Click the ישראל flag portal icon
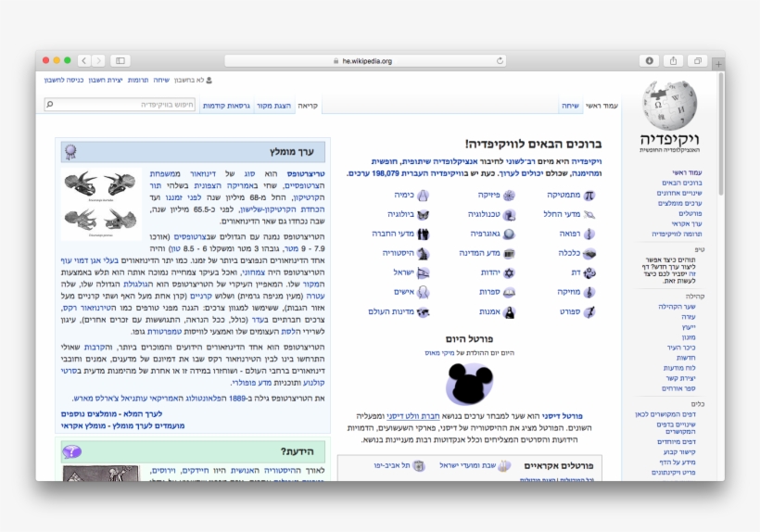Image resolution: width=760 pixels, height=532 pixels. pyautogui.click(x=424, y=272)
